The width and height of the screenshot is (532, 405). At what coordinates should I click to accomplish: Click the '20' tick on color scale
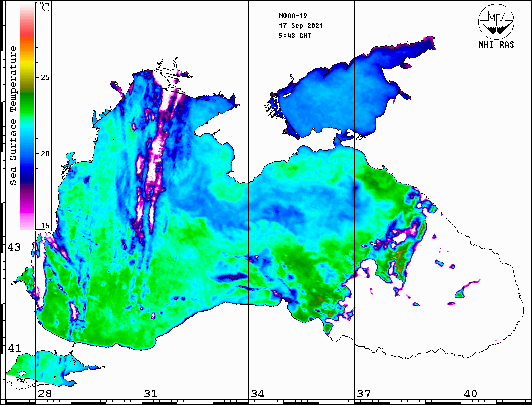45,154
